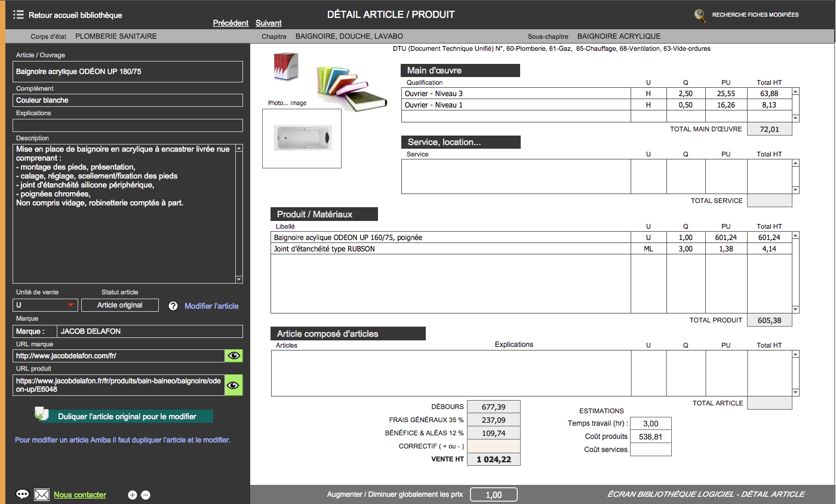Viewport: 836px width, 504px height.
Task: Click the hourly rate 25,55 for Niveau 3
Action: coord(726,94)
